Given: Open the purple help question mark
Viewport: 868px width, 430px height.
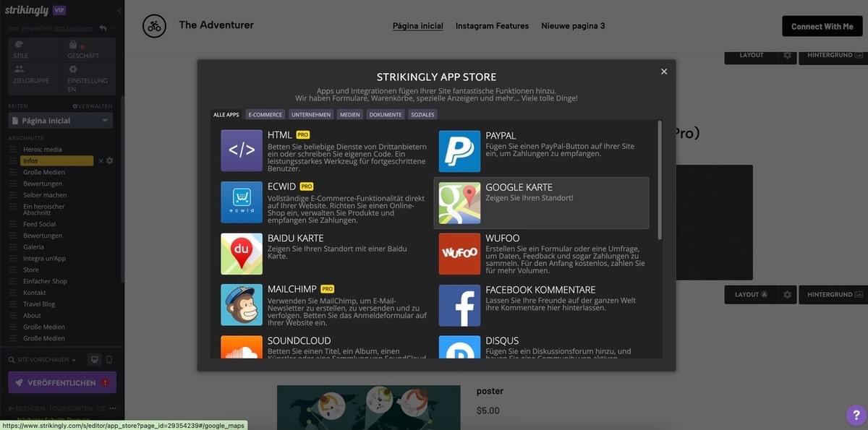Looking at the screenshot, I should (855, 415).
